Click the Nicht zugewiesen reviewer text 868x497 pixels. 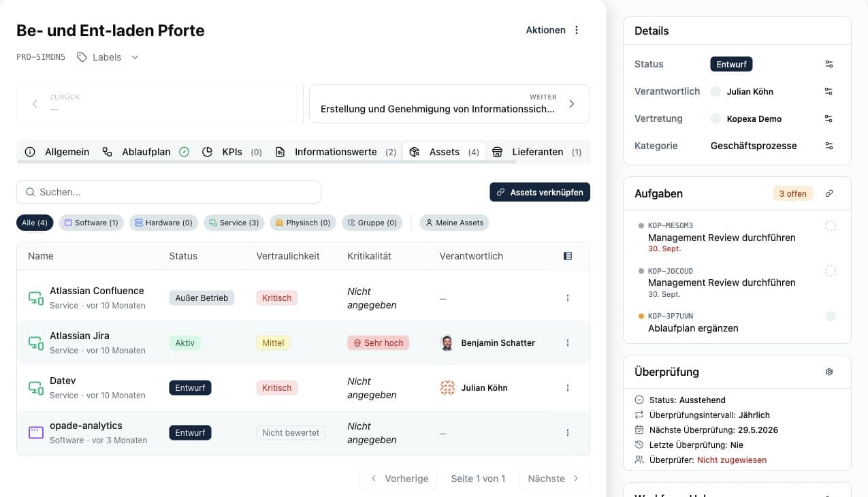pos(732,460)
